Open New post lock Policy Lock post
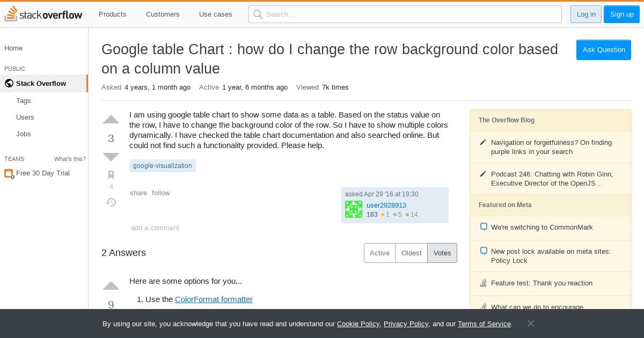 pos(551,256)
